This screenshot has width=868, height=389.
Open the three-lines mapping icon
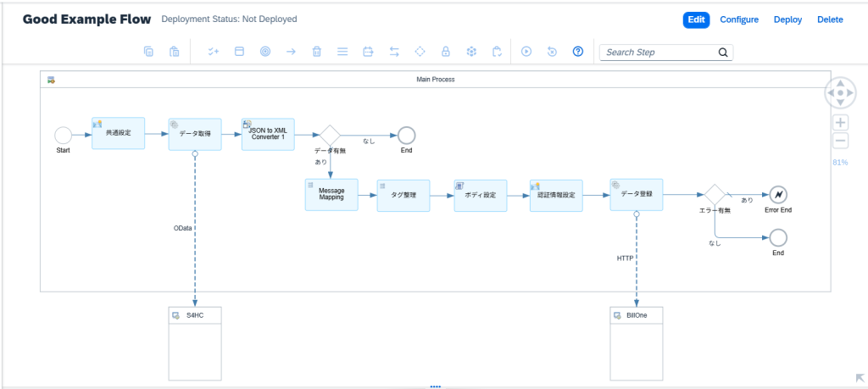click(x=342, y=52)
